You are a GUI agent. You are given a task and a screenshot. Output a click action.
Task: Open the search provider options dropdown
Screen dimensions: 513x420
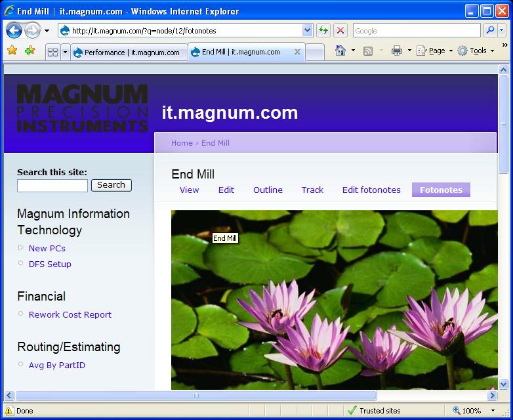click(x=502, y=31)
